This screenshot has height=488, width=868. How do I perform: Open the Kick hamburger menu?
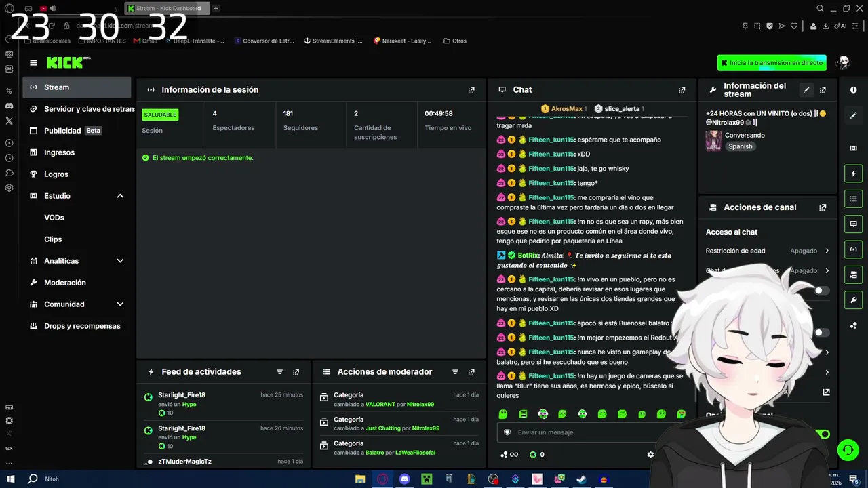point(33,63)
